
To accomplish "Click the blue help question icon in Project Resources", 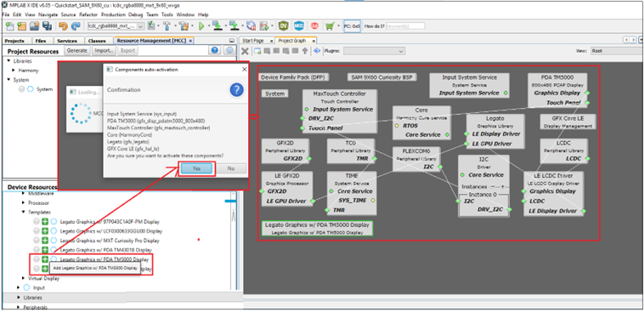I will click(x=214, y=50).
